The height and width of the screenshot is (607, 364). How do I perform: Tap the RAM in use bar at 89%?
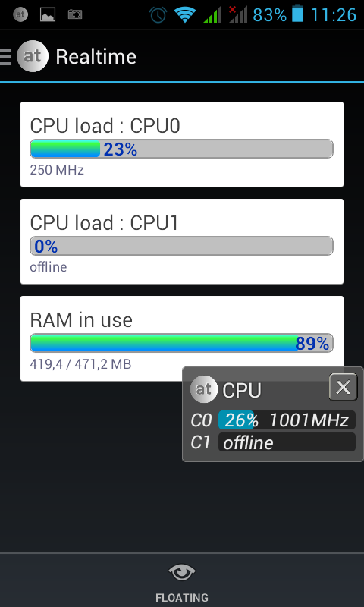click(x=181, y=343)
